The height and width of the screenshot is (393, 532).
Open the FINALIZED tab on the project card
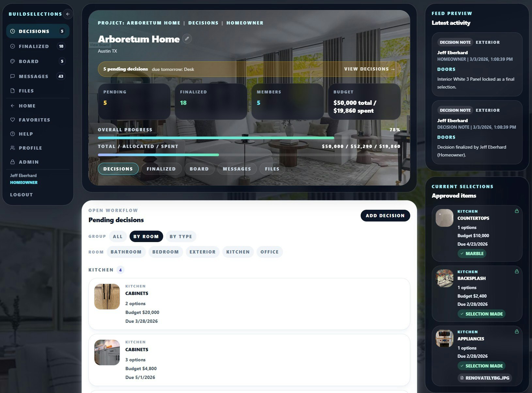click(161, 169)
